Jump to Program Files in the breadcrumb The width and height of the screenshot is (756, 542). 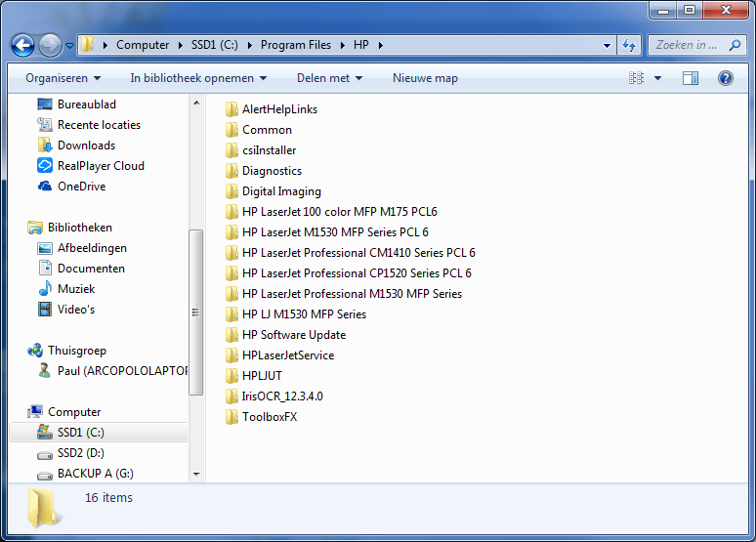tap(296, 45)
